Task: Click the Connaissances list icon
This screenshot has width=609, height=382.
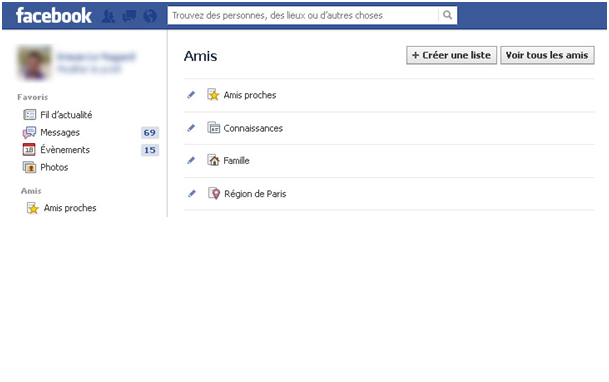Action: point(214,127)
